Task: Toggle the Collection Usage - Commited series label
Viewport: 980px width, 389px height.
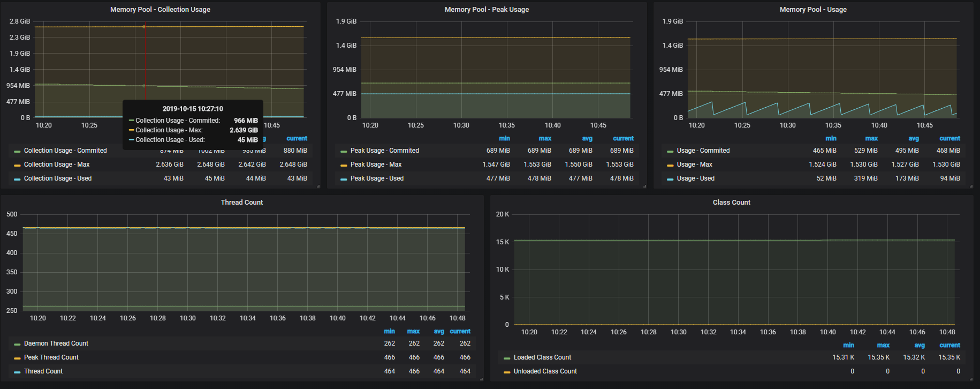Action: 65,151
